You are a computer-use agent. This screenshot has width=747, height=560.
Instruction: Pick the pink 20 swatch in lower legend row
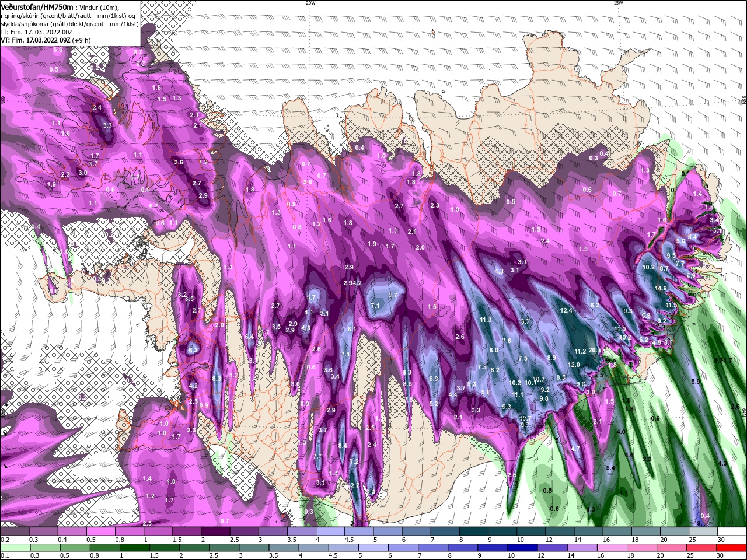click(672, 547)
